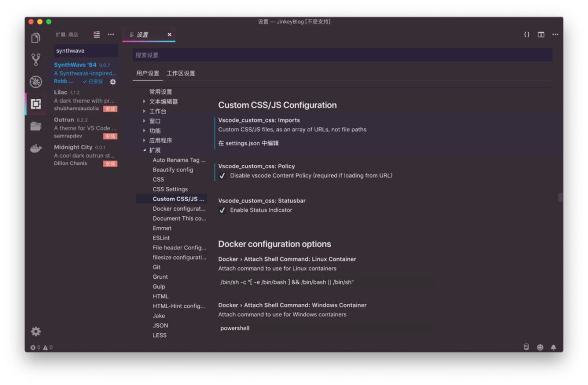Open Lilac extension by shubhamsaudolla
588x385 pixels.
(85, 101)
